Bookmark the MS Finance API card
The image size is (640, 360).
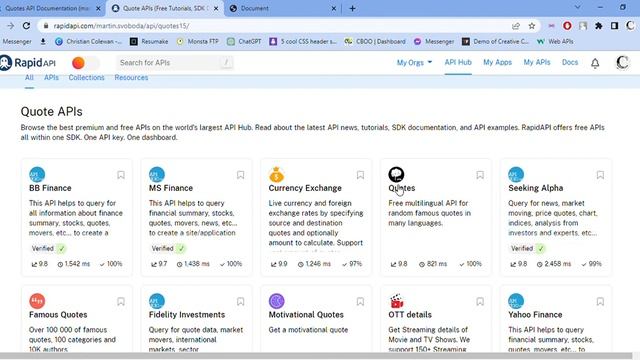click(240, 175)
